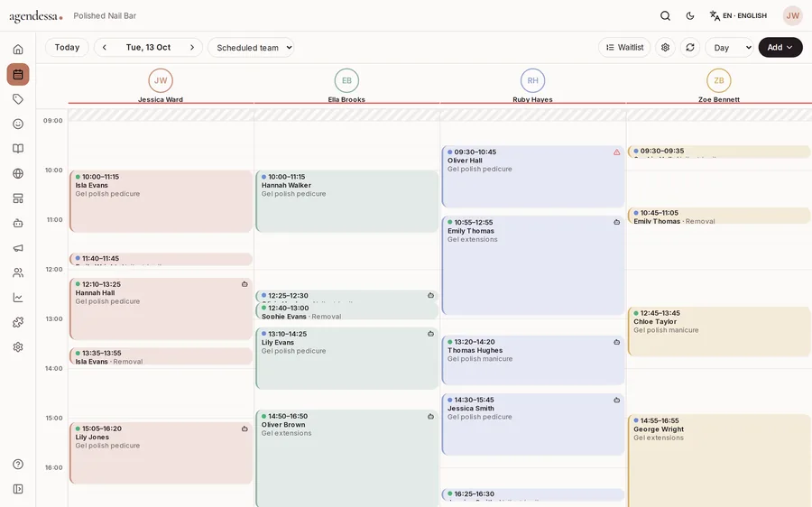Open the help question mark icon
This screenshot has width=812, height=507.
pyautogui.click(x=18, y=464)
